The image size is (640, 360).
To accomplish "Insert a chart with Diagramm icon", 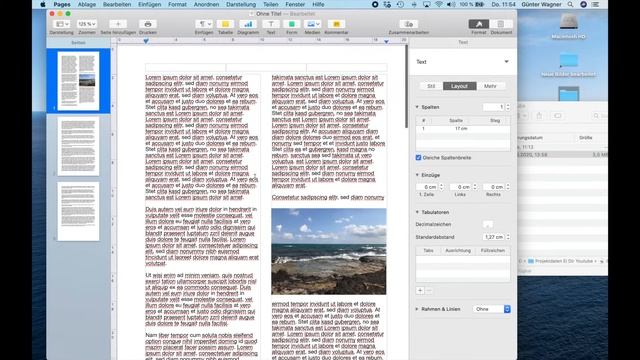I will click(x=248, y=24).
